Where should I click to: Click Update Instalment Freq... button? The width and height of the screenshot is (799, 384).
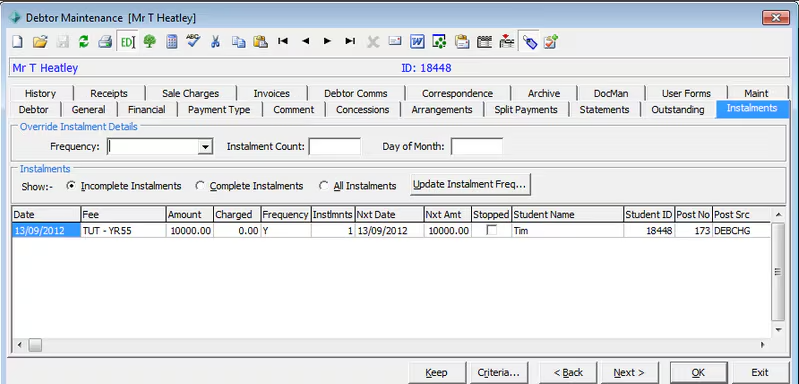(x=469, y=184)
